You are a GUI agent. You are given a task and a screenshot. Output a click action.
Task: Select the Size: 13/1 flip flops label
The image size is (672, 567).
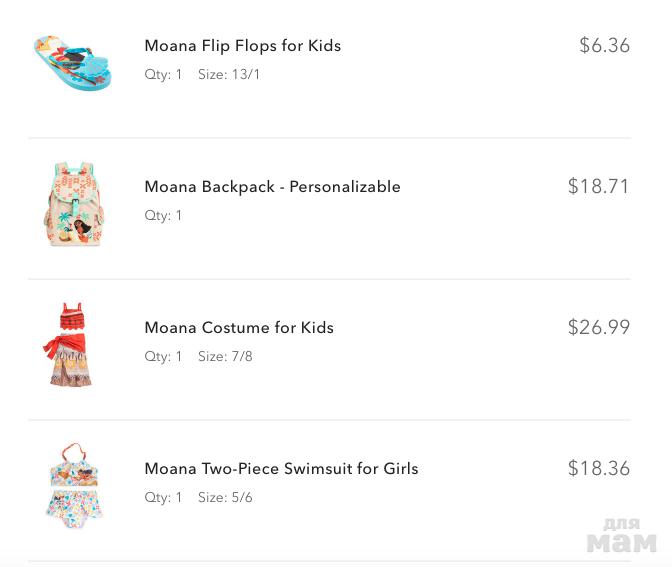point(229,75)
